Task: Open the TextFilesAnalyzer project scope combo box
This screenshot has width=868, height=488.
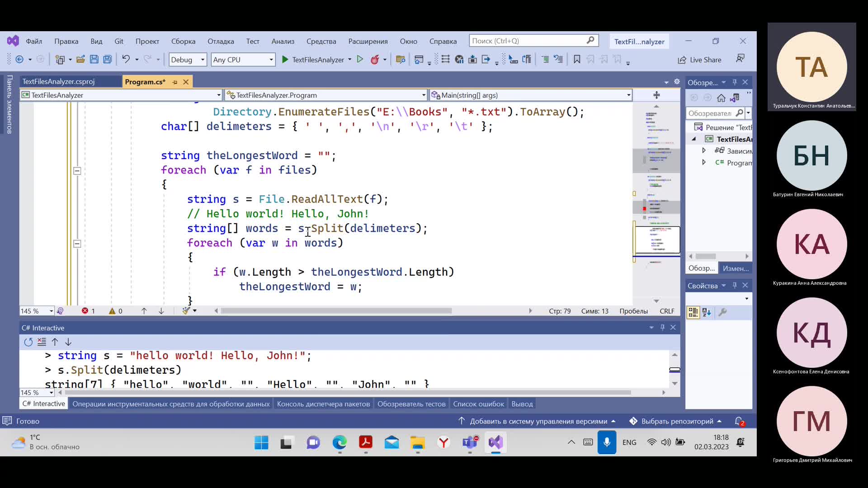Action: [121, 95]
